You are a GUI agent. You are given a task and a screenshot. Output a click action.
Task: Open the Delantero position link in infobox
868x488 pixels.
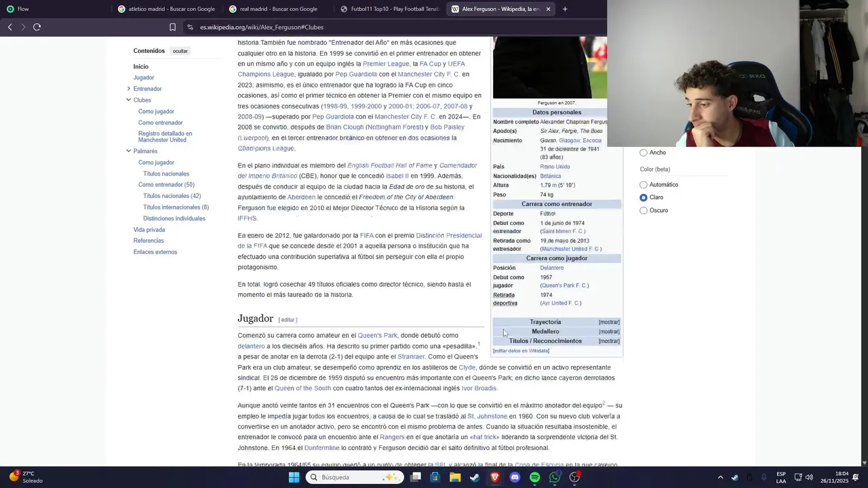[x=552, y=268]
